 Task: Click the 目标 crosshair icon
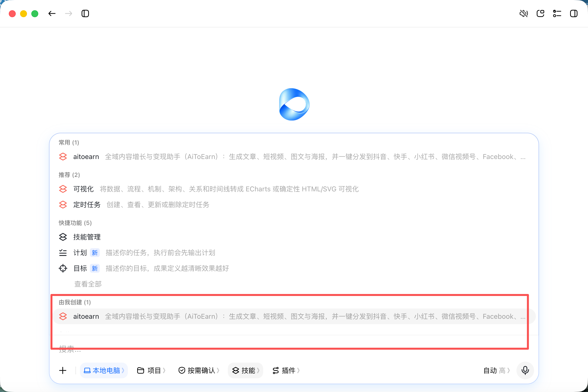click(63, 269)
